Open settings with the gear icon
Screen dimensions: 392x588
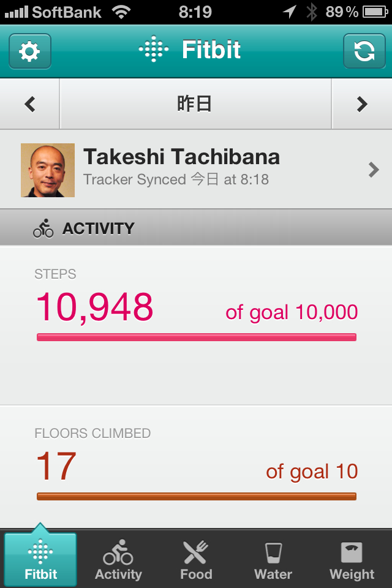pyautogui.click(x=30, y=51)
